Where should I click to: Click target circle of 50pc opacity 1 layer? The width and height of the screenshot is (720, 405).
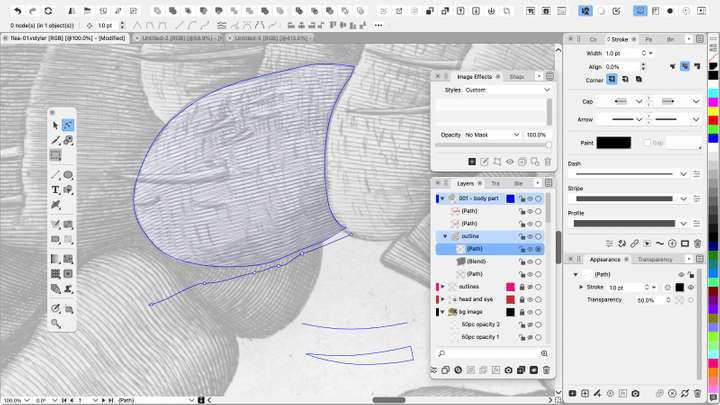[x=538, y=338]
